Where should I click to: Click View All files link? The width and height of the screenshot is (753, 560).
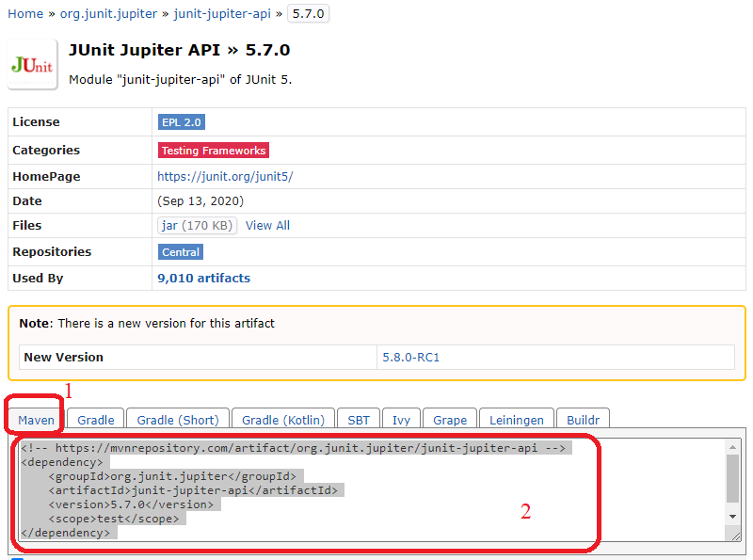pos(267,225)
